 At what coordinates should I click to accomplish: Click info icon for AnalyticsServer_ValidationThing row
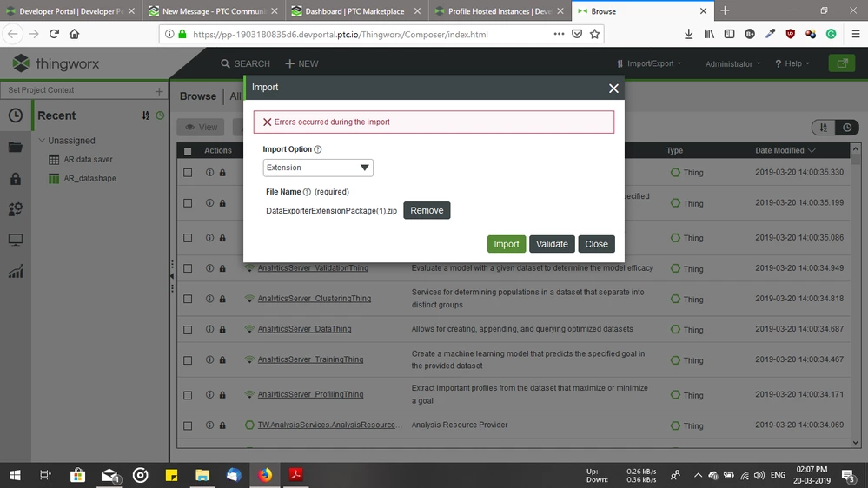pos(209,267)
